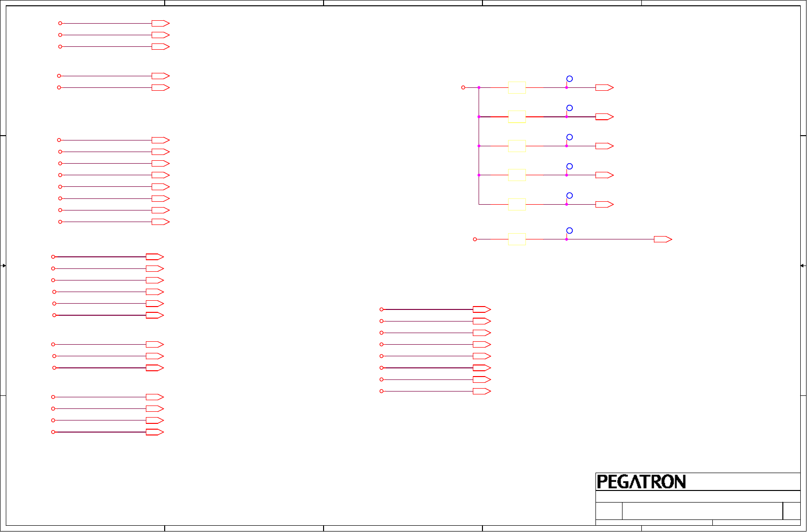Click the blue test point on the thick second branch
Viewport: 807px width, 532px height.
pos(569,108)
